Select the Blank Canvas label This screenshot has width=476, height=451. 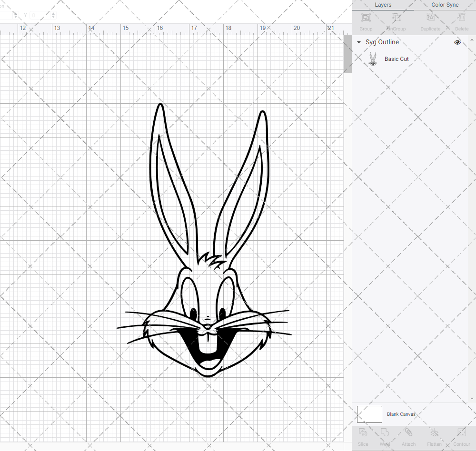[401, 414]
